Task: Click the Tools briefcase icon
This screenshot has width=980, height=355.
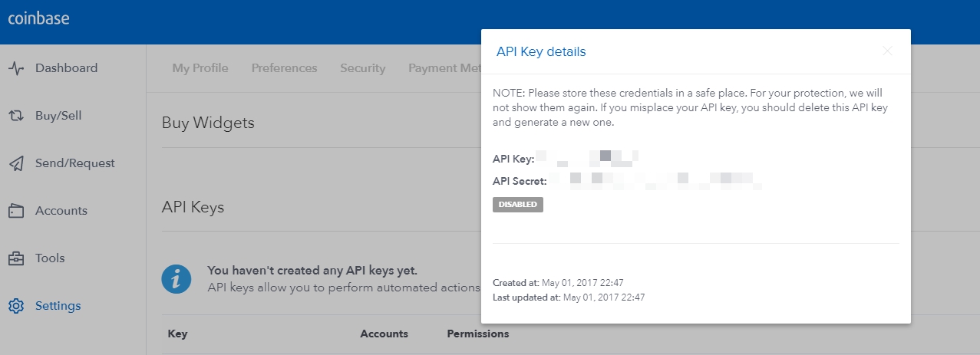Action: pos(16,258)
